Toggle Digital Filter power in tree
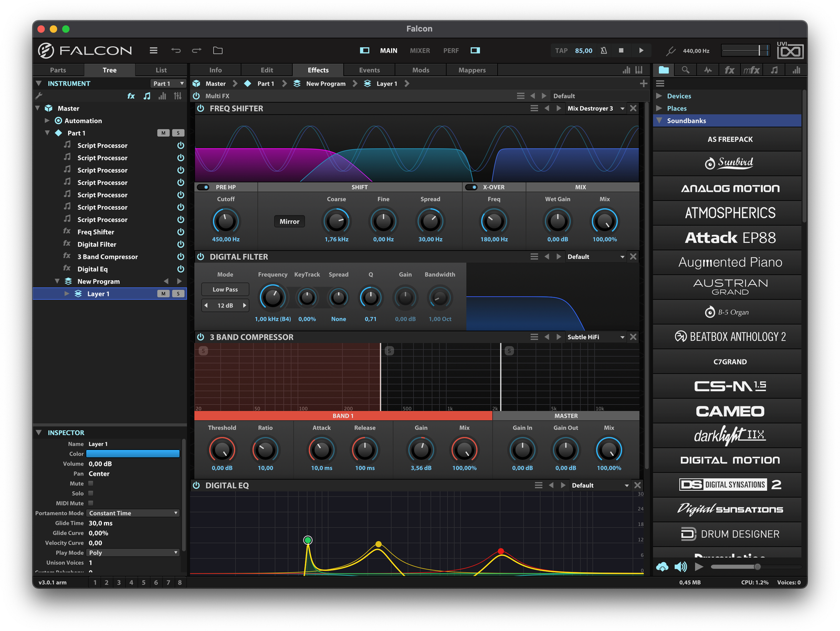 tap(181, 244)
